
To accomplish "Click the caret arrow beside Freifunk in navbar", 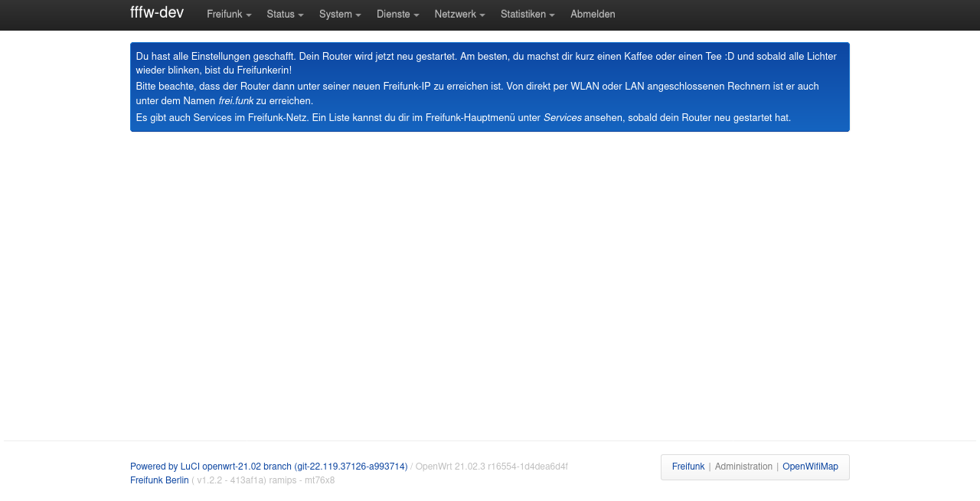I will click(x=249, y=15).
